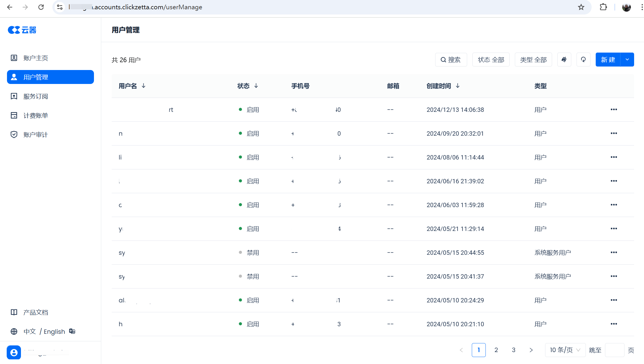Click the 跳至 page number input field
This screenshot has height=364, width=644.
pos(614,350)
